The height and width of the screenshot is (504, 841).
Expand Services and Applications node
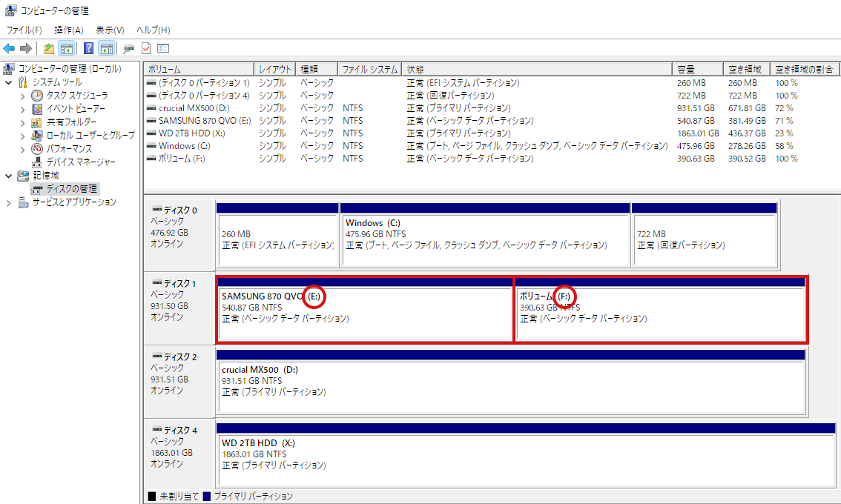[9, 202]
